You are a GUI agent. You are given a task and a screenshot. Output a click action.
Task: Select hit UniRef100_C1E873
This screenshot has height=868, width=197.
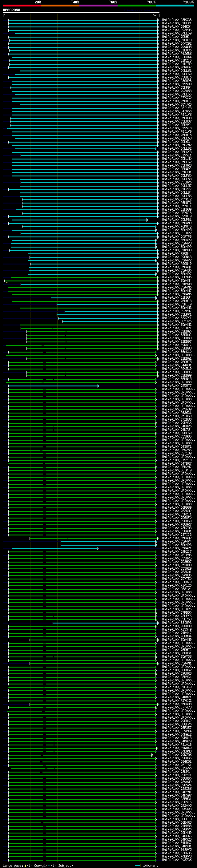pos(176,40)
